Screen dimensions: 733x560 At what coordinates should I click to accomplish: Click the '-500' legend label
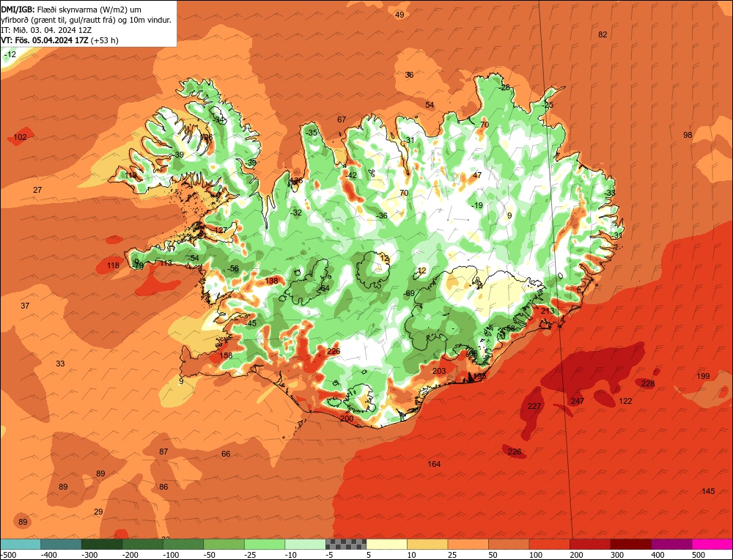(x=8, y=555)
